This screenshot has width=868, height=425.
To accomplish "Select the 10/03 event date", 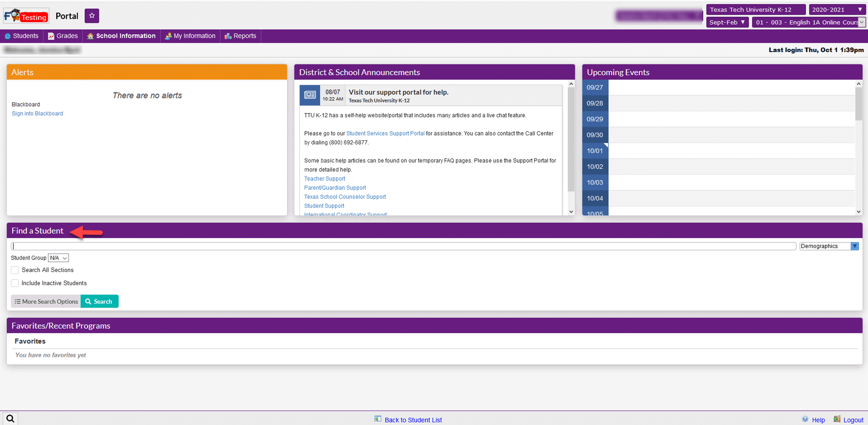I will click(595, 183).
